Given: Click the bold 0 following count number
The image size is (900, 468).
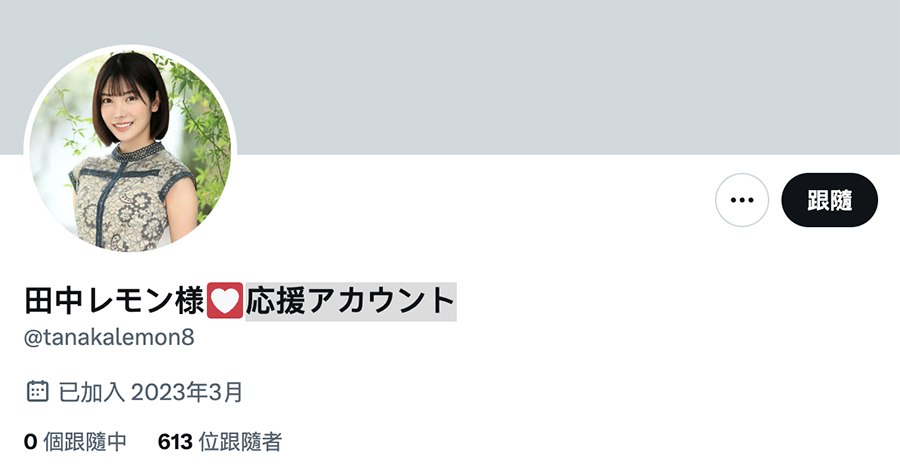Looking at the screenshot, I should 30,442.
